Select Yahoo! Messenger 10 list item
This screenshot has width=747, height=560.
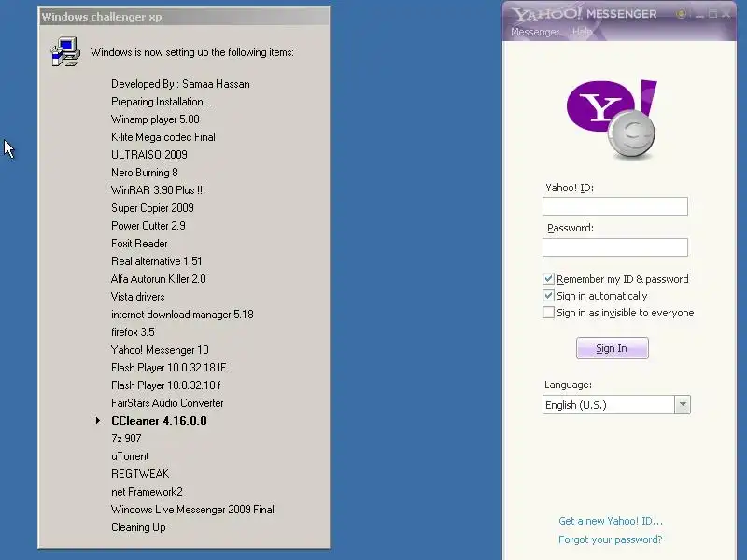click(160, 349)
